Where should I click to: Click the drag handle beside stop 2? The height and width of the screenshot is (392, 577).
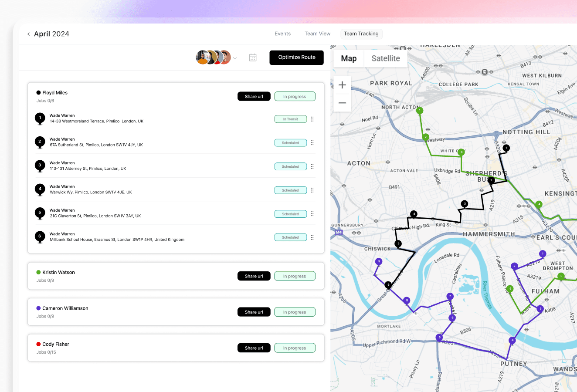coord(312,142)
